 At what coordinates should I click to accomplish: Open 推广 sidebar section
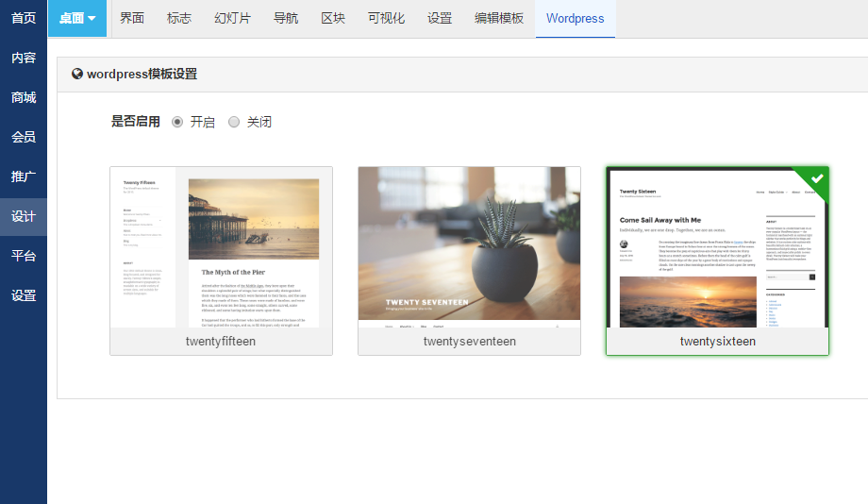[24, 176]
